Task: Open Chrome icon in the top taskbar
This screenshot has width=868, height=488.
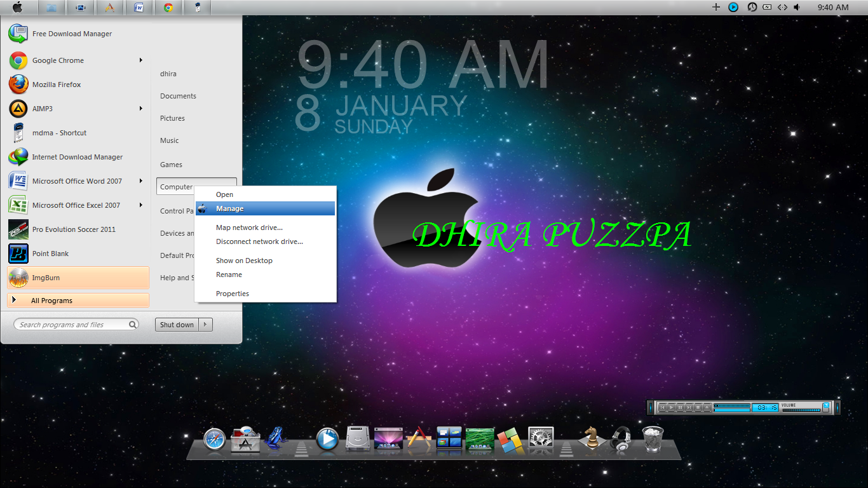Action: coord(168,8)
